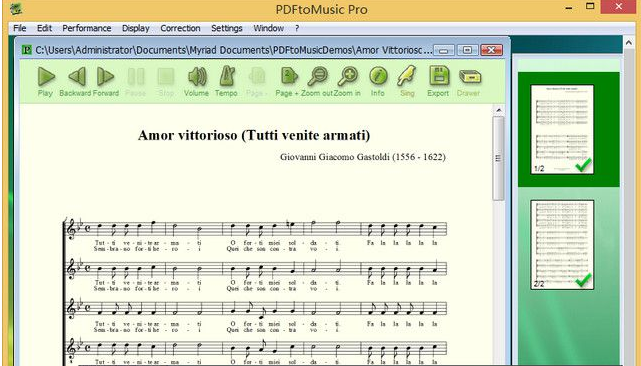
Task: Open the ? help menu
Action: 297,28
